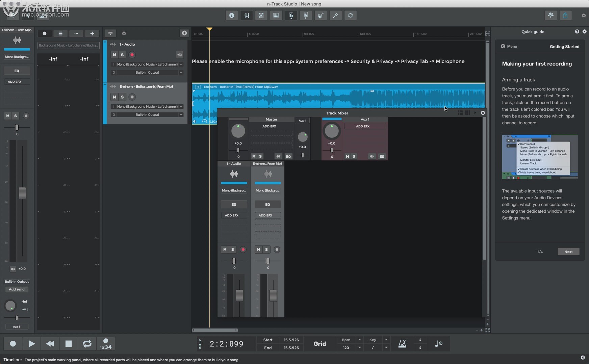Screen dimensions: 589x364
Task: Open the metronome icon in transport bar
Action: [402, 344]
